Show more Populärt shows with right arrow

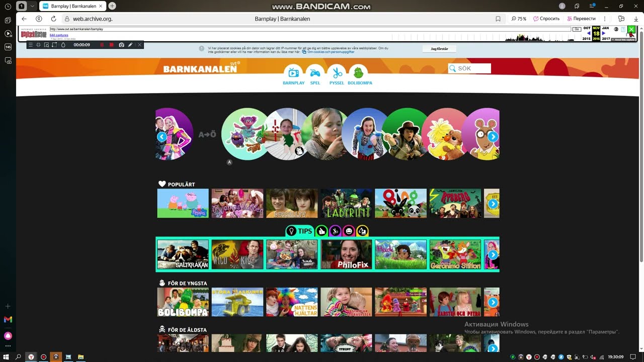(x=493, y=204)
